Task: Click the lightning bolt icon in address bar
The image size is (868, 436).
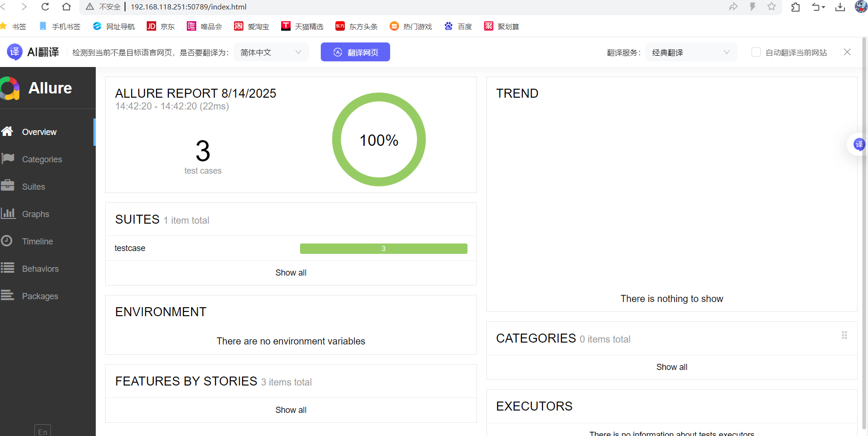Action: pyautogui.click(x=752, y=7)
